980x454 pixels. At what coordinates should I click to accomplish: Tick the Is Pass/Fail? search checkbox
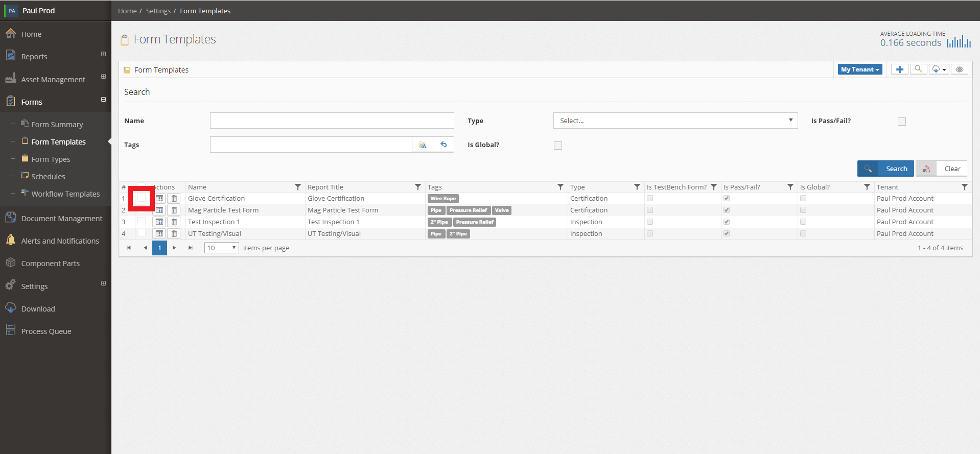[x=902, y=122]
